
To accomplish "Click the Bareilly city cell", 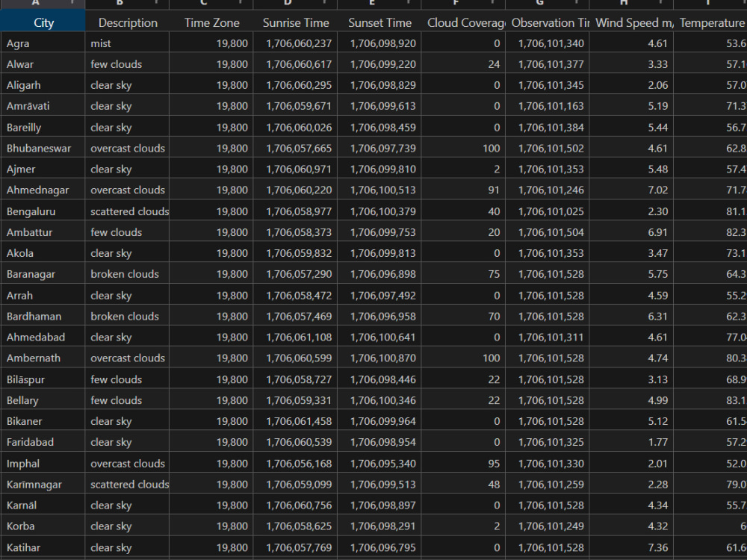I will click(x=43, y=127).
